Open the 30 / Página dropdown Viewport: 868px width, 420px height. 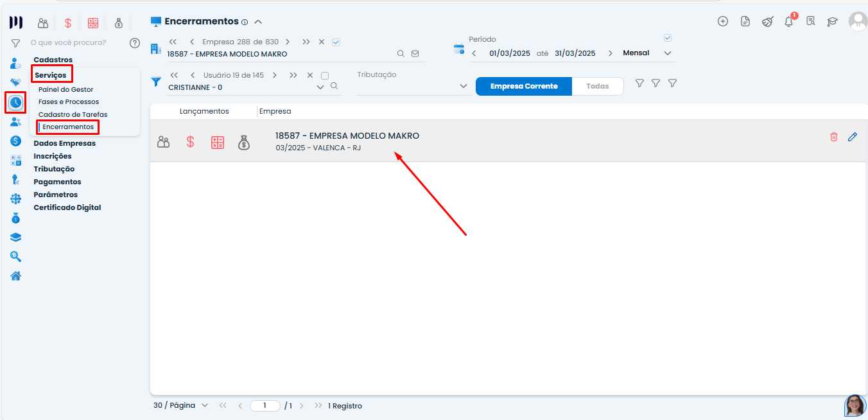click(180, 405)
